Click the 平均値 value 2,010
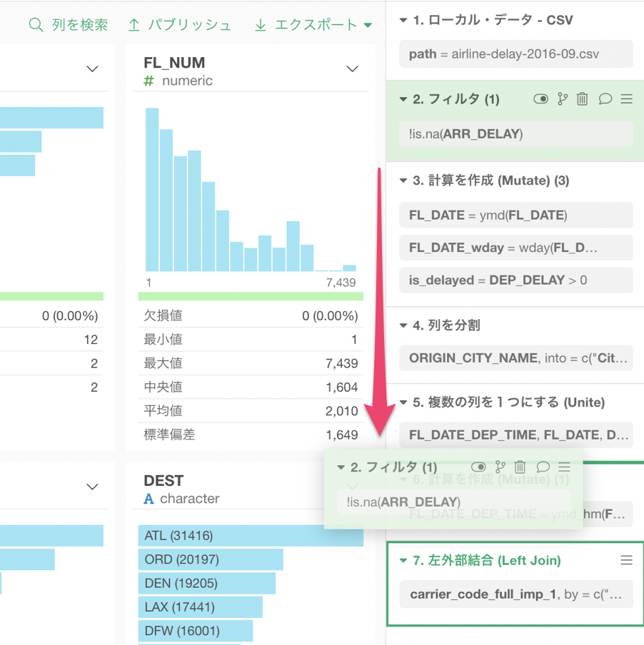This screenshot has height=645, width=644. (x=341, y=411)
